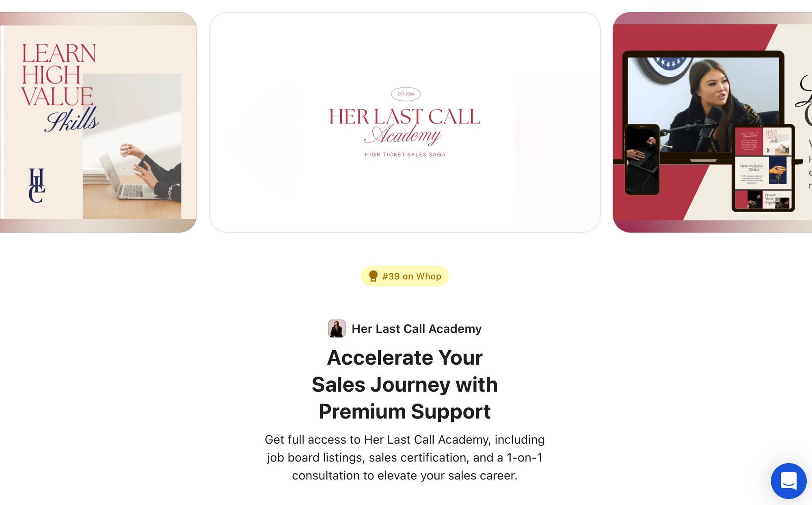Open the blue chat support widget
This screenshot has height=505, width=812.
pyautogui.click(x=788, y=481)
